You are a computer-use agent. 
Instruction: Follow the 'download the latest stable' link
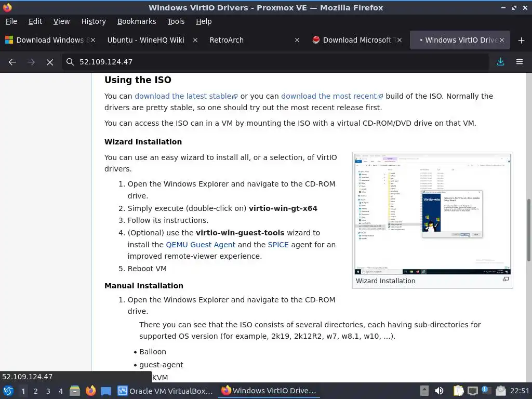pyautogui.click(x=186, y=96)
